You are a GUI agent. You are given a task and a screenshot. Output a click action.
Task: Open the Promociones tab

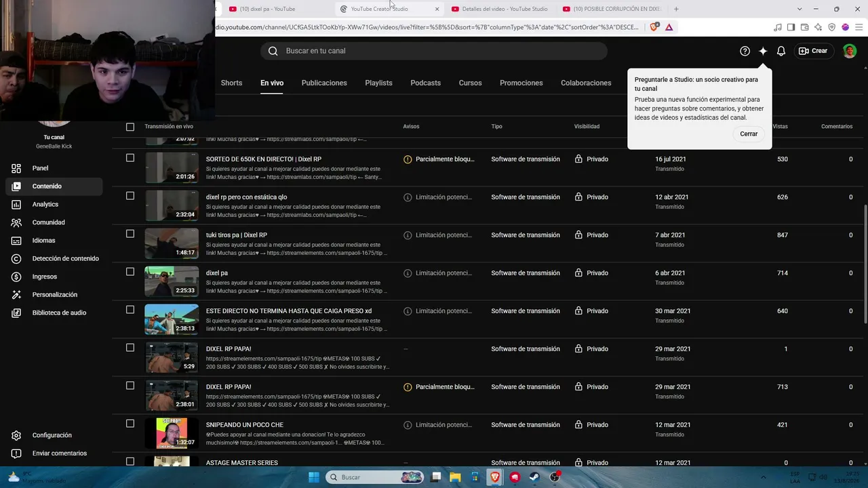[x=521, y=83]
